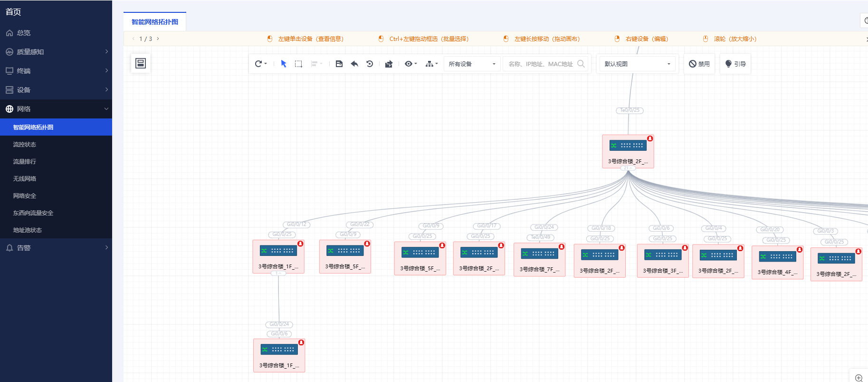Click the 左键单击设备 (查看信息) tip
Viewport: 868px width, 382px height.
click(305, 39)
